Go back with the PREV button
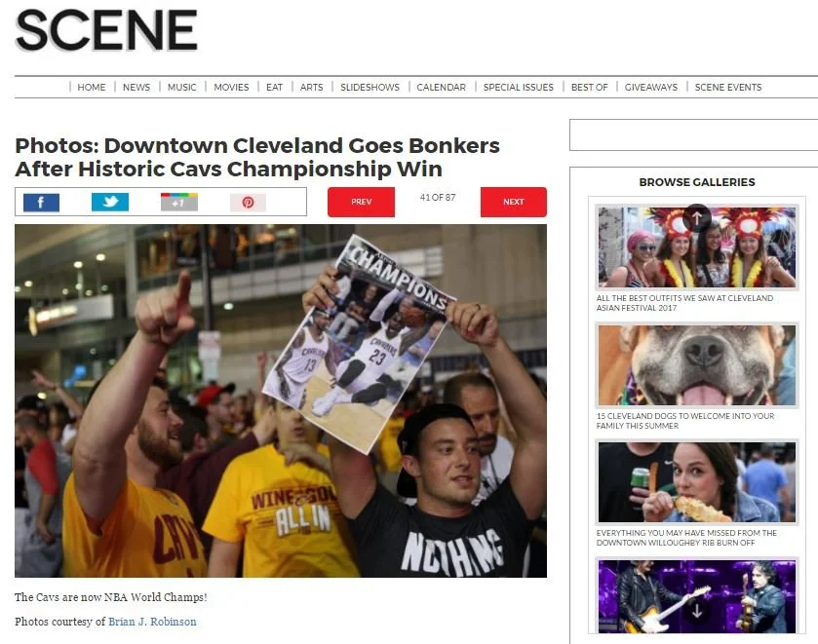The image size is (818, 644). click(x=361, y=202)
